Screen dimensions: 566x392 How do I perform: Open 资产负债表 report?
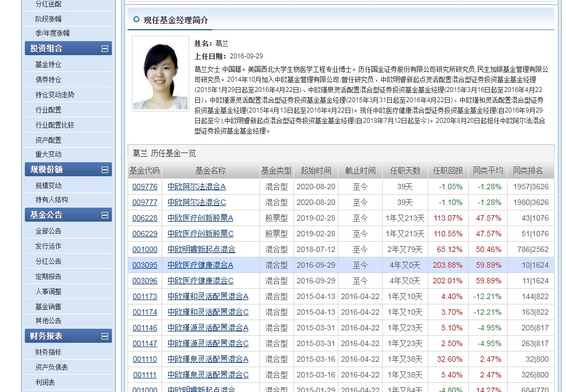(x=51, y=368)
